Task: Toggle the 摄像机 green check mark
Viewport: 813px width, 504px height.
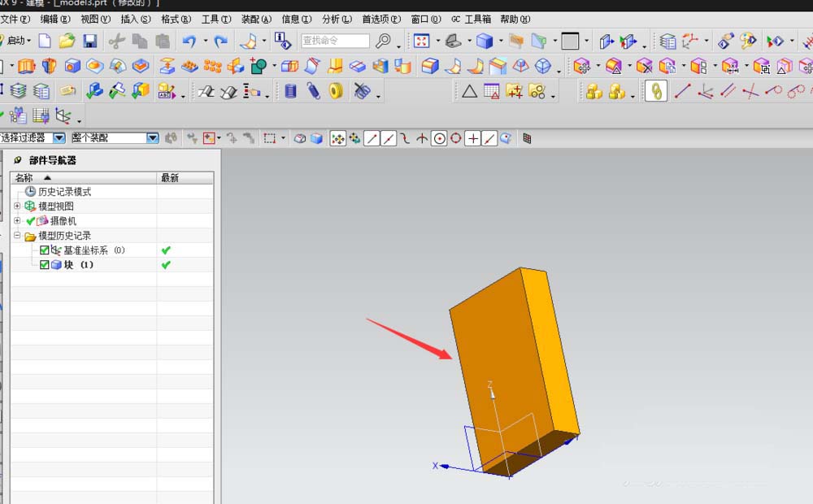Action: tap(31, 221)
